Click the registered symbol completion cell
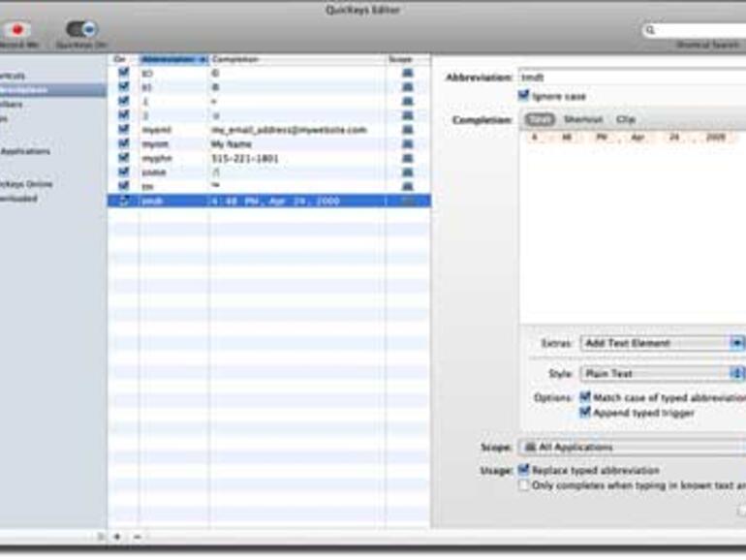 (297, 87)
